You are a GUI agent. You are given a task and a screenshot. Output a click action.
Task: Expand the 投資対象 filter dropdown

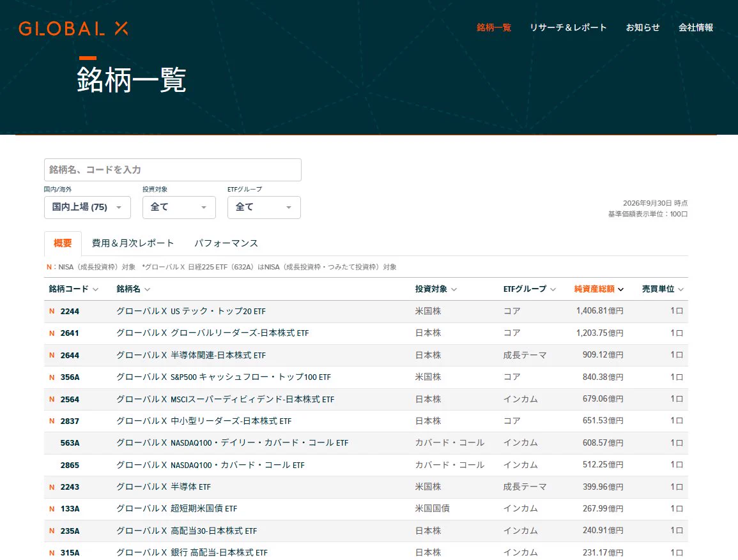180,208
